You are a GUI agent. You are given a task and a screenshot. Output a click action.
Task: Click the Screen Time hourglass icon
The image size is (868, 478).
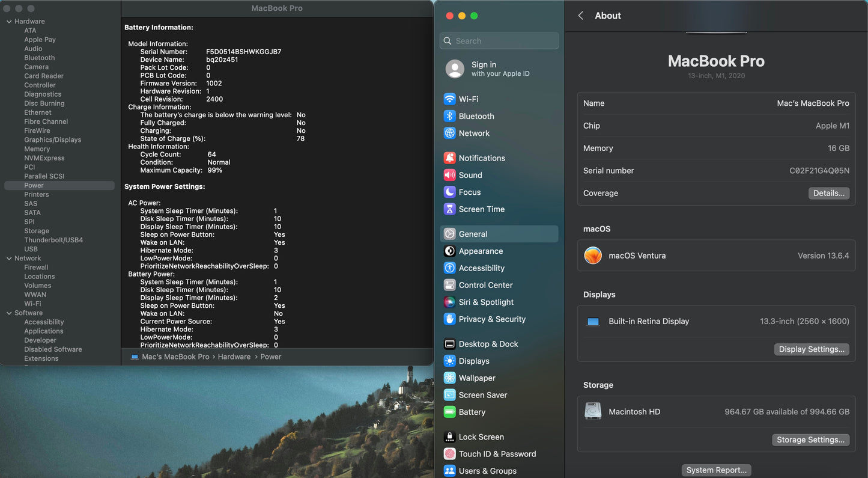(449, 209)
